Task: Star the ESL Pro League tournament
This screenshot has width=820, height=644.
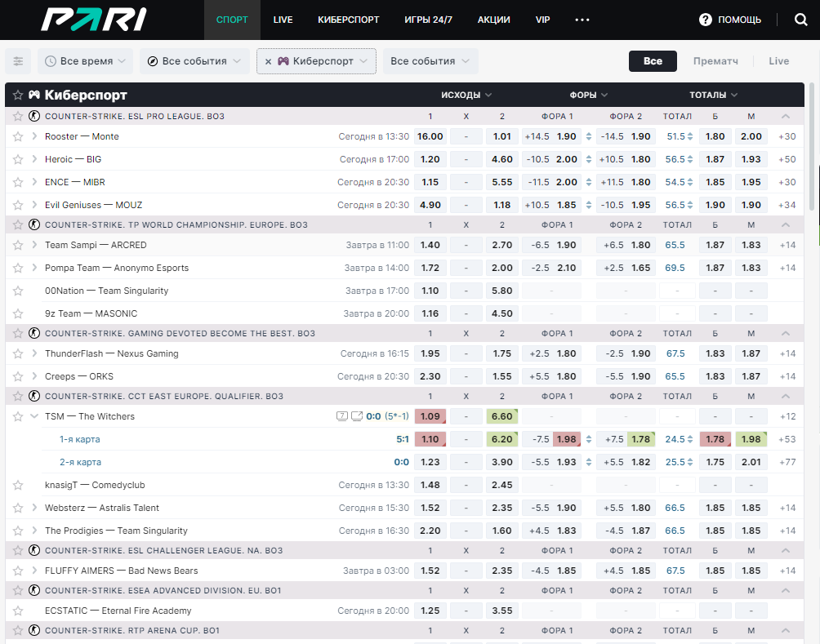Action: (x=18, y=116)
